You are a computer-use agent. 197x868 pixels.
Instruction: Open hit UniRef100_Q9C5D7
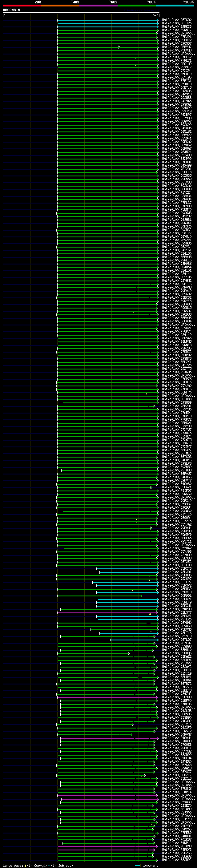[x=177, y=43]
